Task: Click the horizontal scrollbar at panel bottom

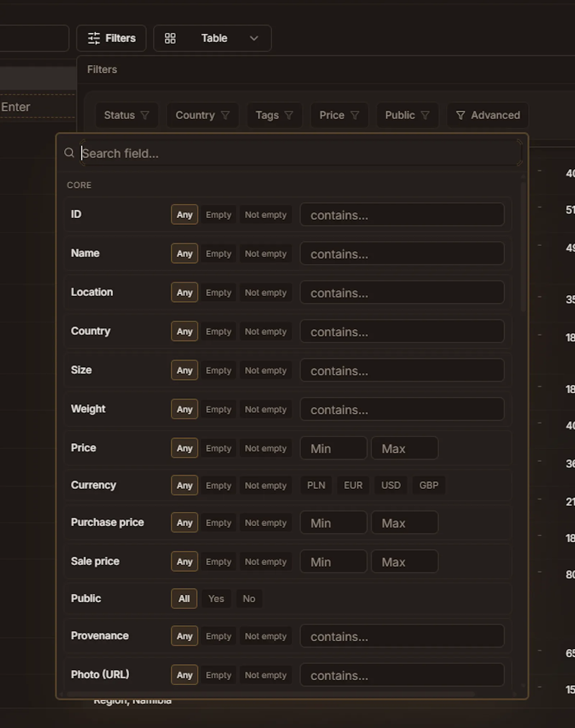Action: [x=271, y=694]
